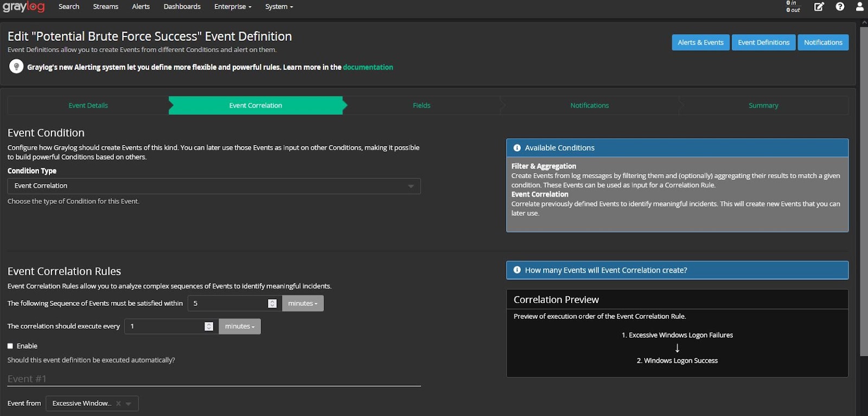Click the lightbulb hint icon
868x416 pixels.
coord(16,67)
